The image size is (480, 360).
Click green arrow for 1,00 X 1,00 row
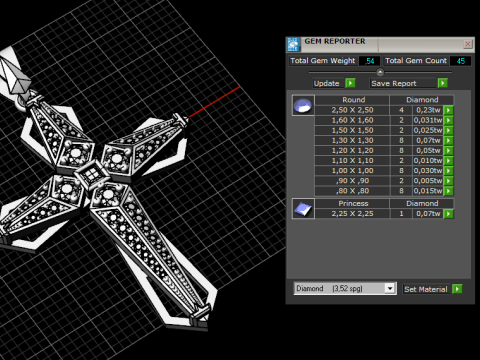click(x=449, y=171)
